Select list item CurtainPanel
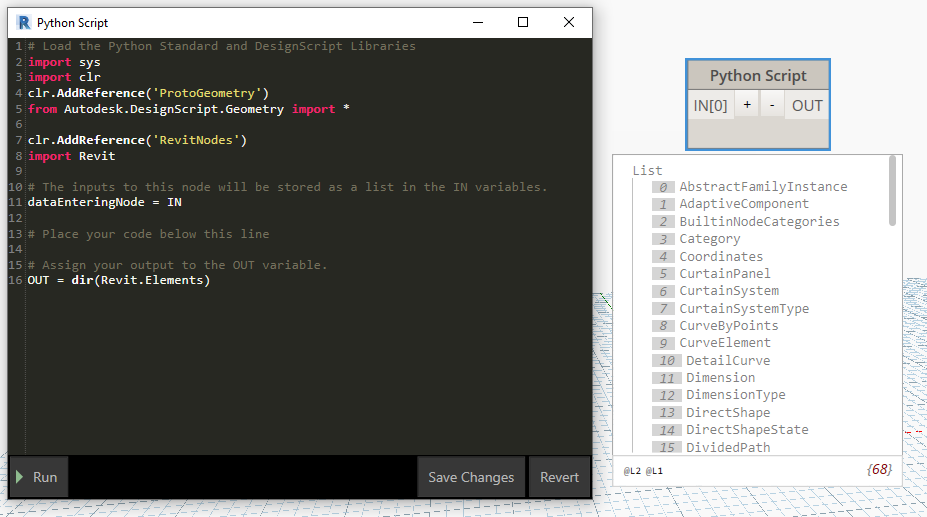 [x=725, y=274]
